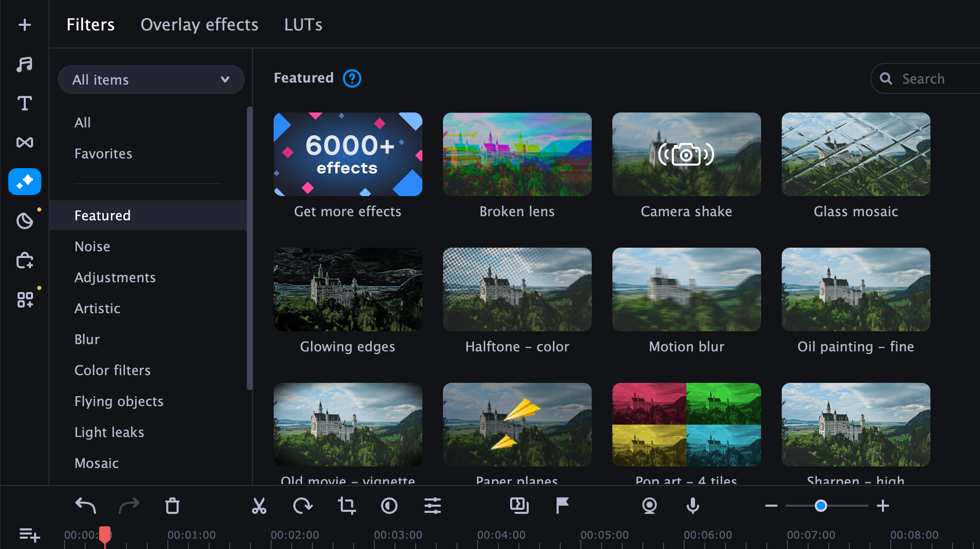Choose the Sharpen – high filter thumbnail
Screen dimensions: 980x549
click(x=856, y=425)
